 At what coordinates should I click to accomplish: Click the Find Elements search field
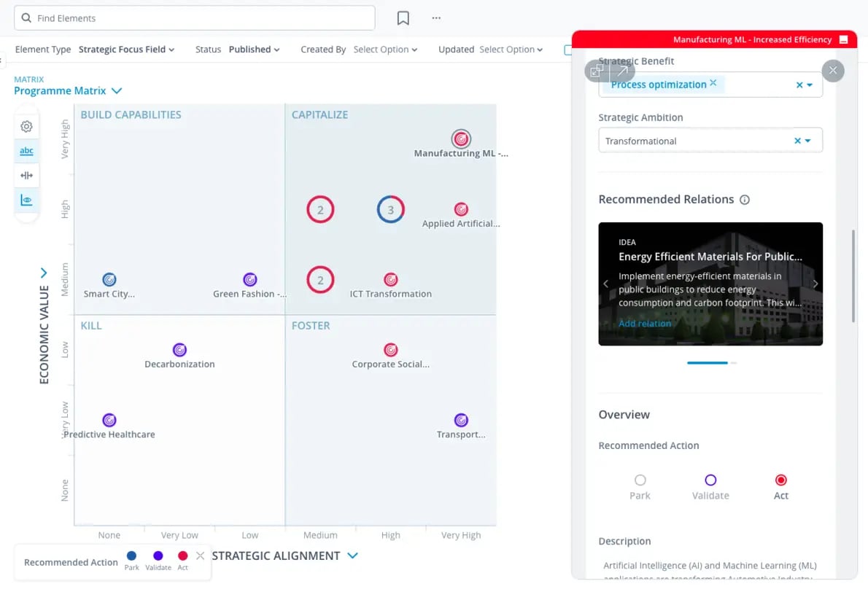coord(195,18)
